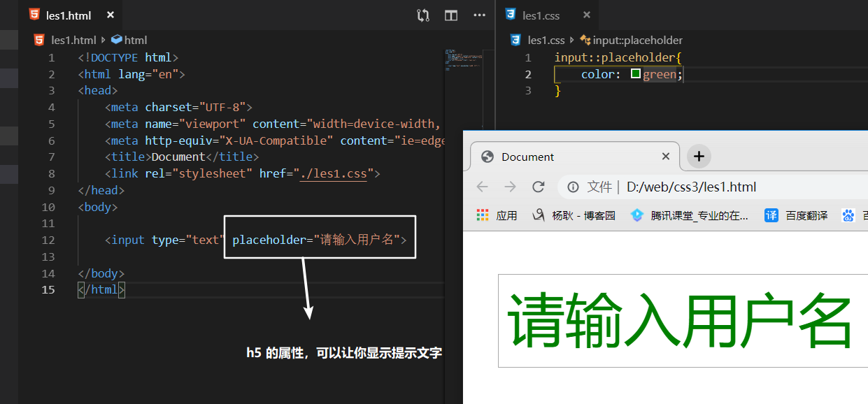Split the editor to the right
The height and width of the screenshot is (404, 868).
[451, 15]
